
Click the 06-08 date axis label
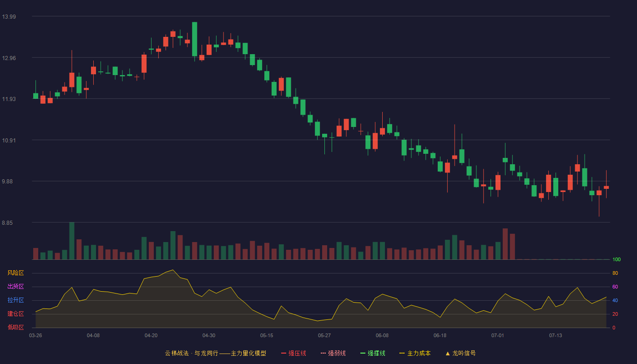click(382, 335)
